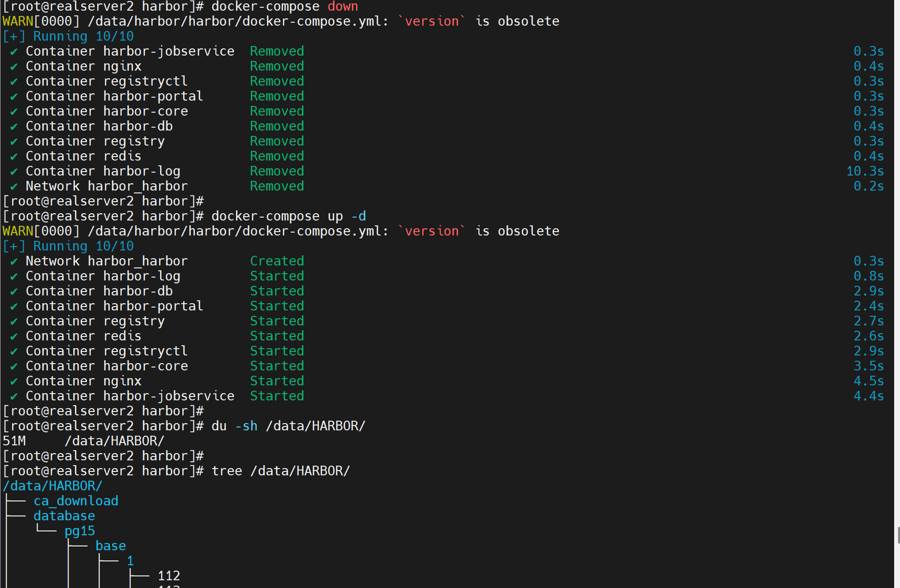
Task: Click the red 'down' command argument
Action: [343, 7]
